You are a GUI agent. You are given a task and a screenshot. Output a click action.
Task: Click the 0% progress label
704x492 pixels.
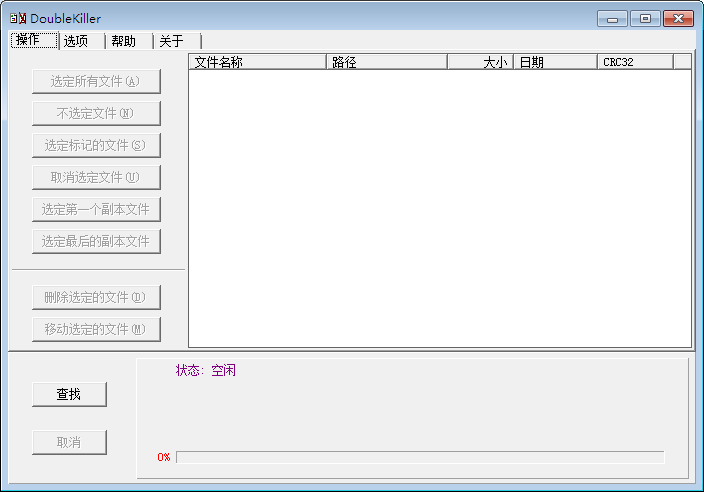[x=164, y=457]
